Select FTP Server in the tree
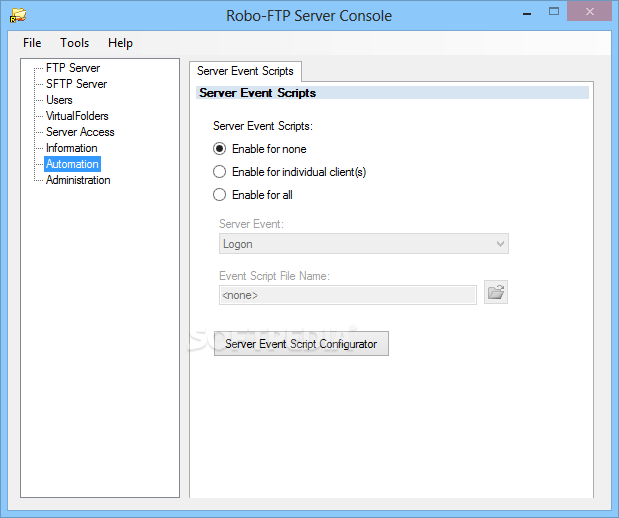Screen dimensions: 619x518 [x=73, y=68]
